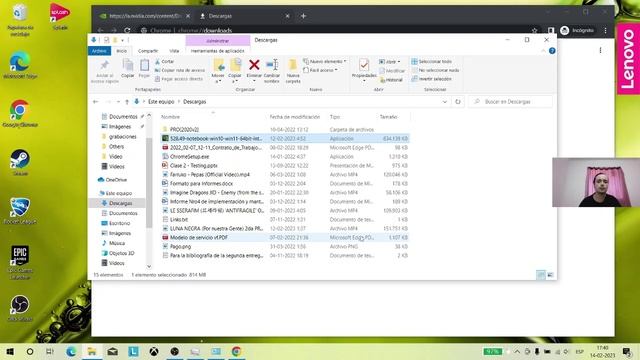Click the navigation pane scrollbar
This screenshot has height=360, width=640.
point(149,184)
